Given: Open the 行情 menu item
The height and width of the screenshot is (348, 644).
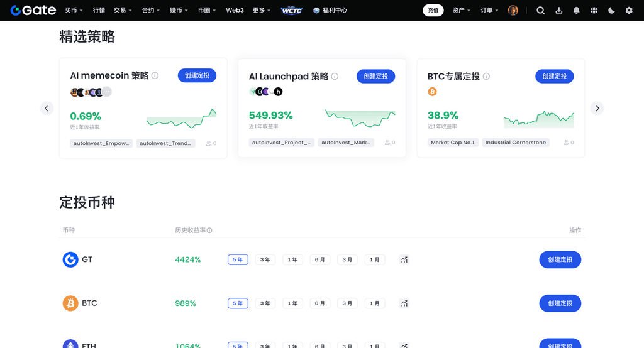Looking at the screenshot, I should (99, 11).
